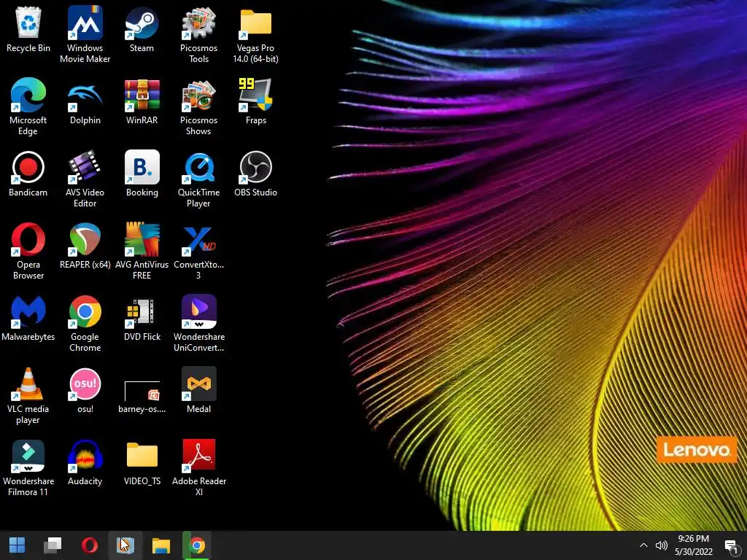Open Task View on the taskbar
The width and height of the screenshot is (747, 560).
53,545
